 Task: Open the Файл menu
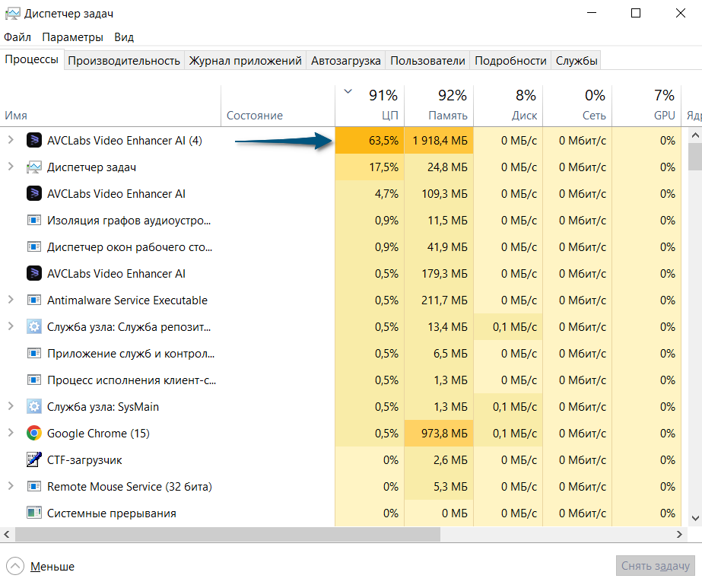point(17,37)
